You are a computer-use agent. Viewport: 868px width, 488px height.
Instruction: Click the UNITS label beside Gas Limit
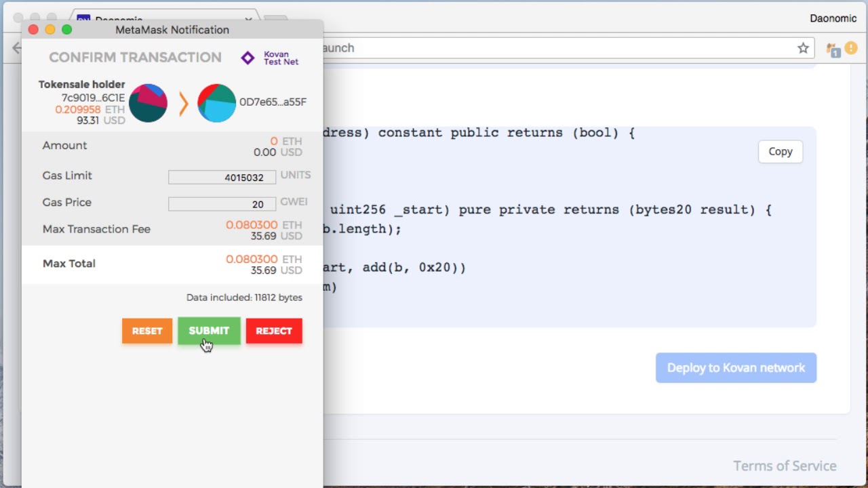point(296,175)
